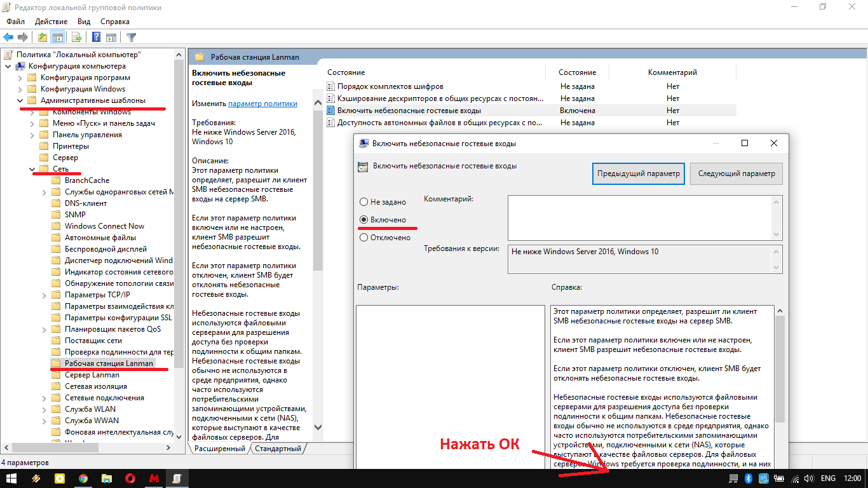Click the 'Следующий параметр' button
This screenshot has width=868, height=488.
tap(736, 173)
